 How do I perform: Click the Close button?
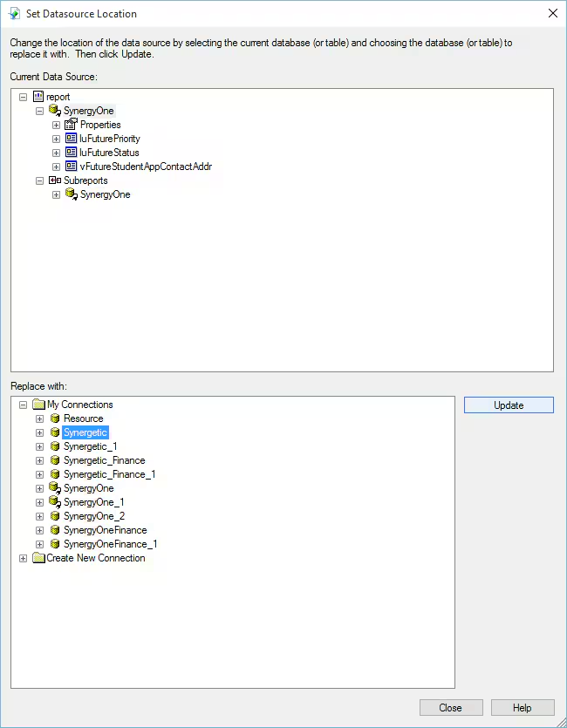(451, 708)
